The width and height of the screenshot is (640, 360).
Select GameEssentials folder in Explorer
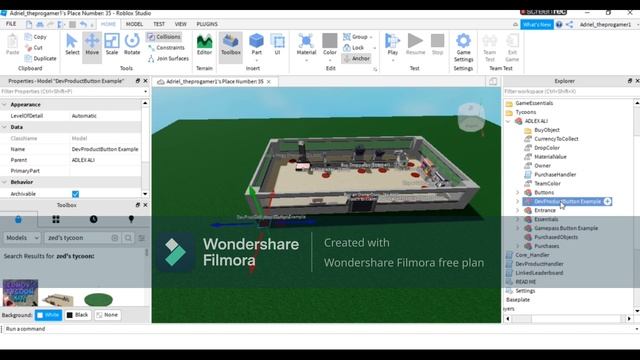(534, 103)
